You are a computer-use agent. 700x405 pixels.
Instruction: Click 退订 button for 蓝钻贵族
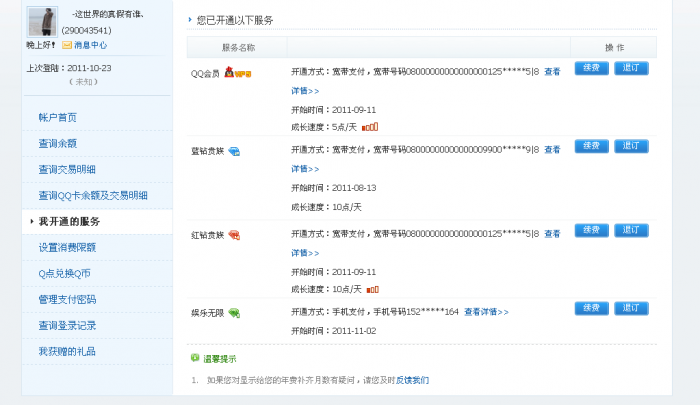631,146
